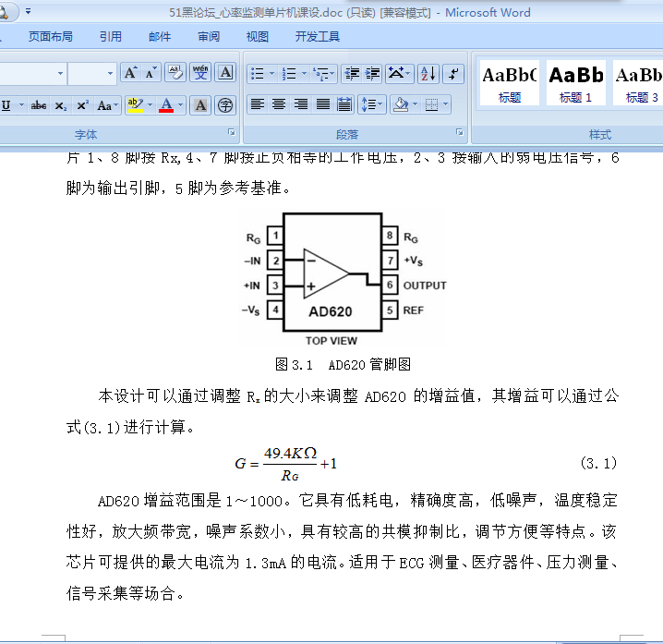The height and width of the screenshot is (644, 663).
Task: Apply the 标题 1 style
Action: pyautogui.click(x=576, y=83)
